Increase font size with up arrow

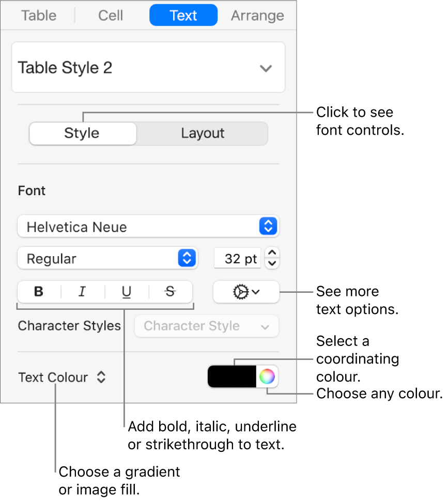[x=273, y=253]
